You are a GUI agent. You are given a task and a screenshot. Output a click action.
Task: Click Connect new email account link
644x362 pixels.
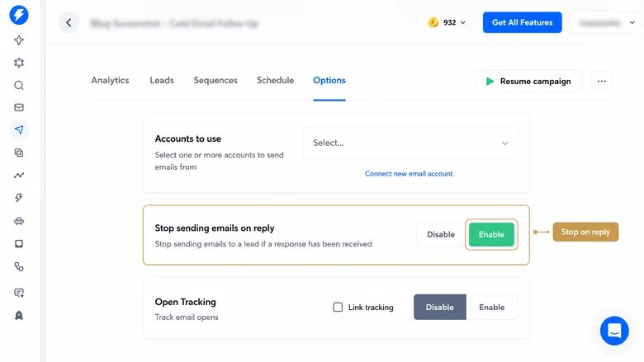(409, 173)
